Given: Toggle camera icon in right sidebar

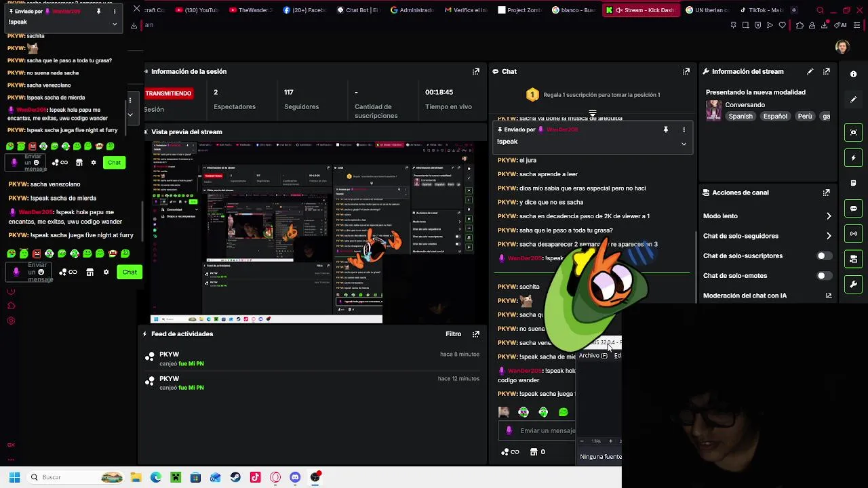Looking at the screenshot, I should pyautogui.click(x=854, y=259).
